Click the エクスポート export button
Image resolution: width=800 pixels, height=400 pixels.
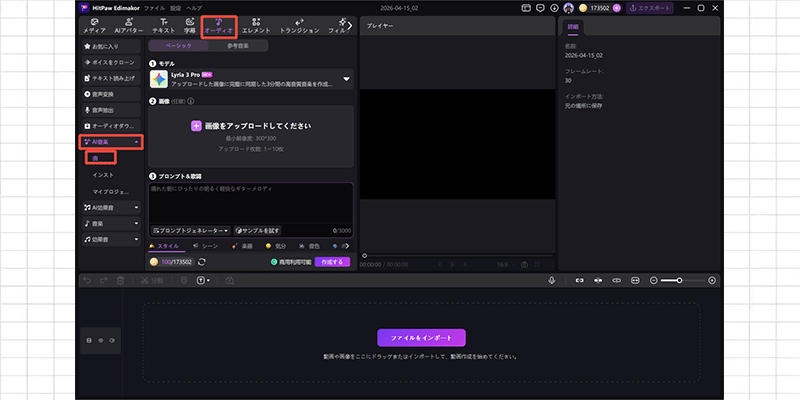(649, 8)
